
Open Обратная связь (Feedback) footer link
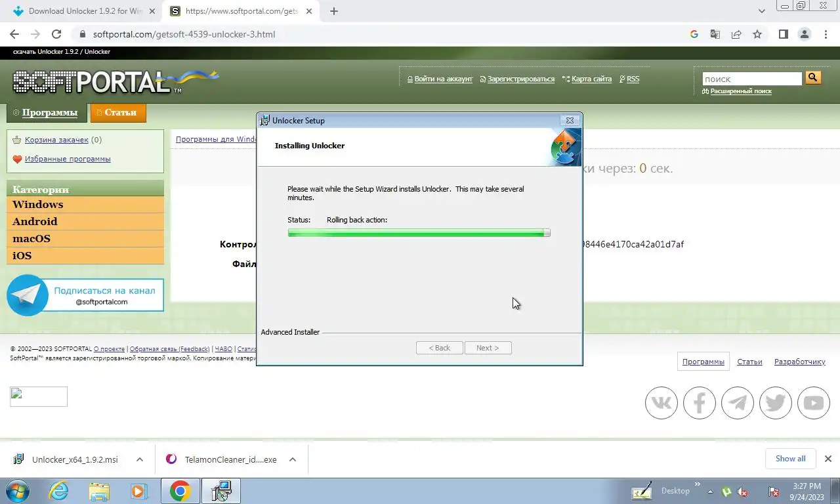[169, 349]
